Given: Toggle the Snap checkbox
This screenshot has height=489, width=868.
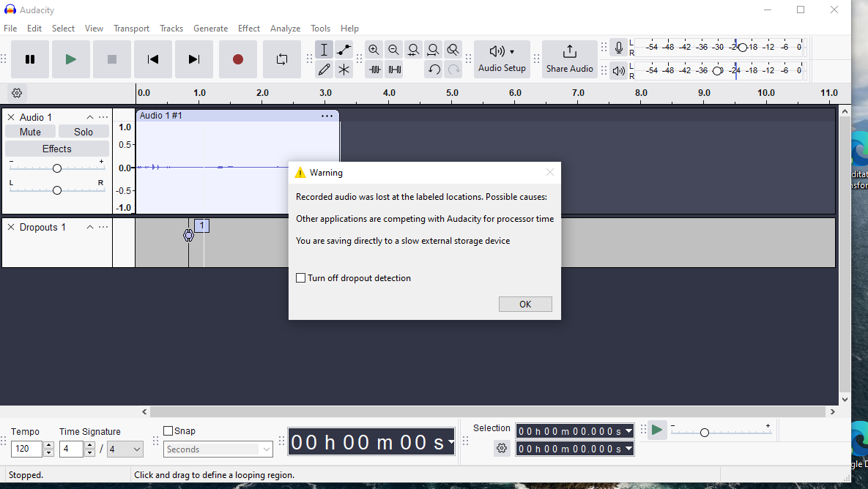Looking at the screenshot, I should 168,431.
